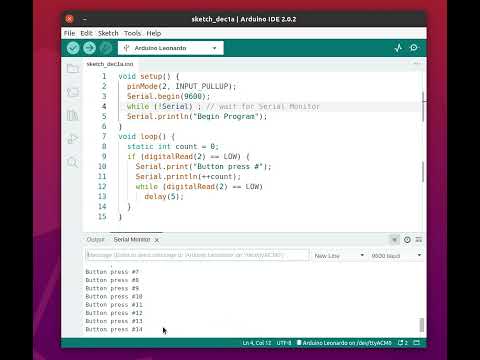This screenshot has height=360, width=480.
Task: Open the Sketch menu
Action: click(108, 33)
